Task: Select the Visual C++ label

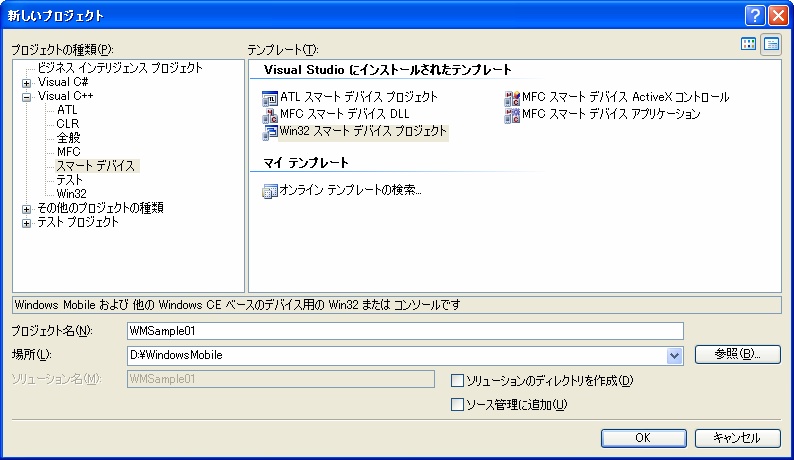Action: click(x=65, y=96)
